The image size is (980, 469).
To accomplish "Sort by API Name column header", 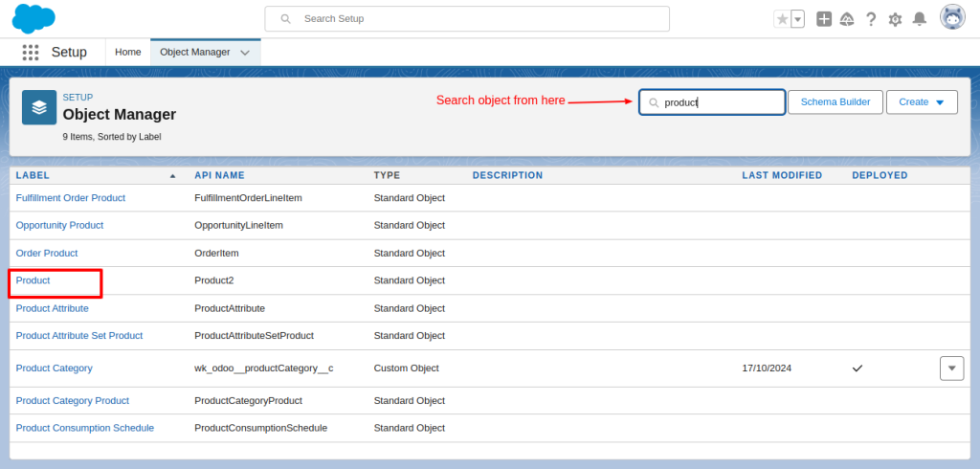I will click(219, 176).
